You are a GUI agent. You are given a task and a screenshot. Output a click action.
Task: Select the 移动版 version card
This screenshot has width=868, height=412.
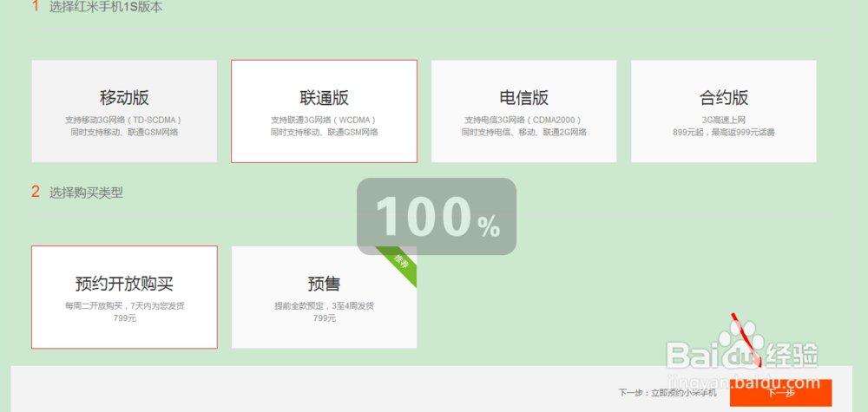click(x=124, y=111)
